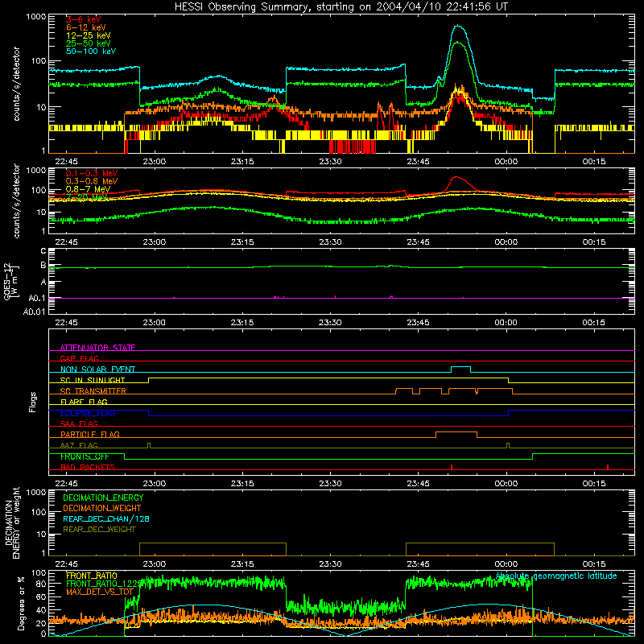The image size is (644, 644).
Task: Click the green FRONT_RATIO_1225 legend label
Action: pos(104,584)
